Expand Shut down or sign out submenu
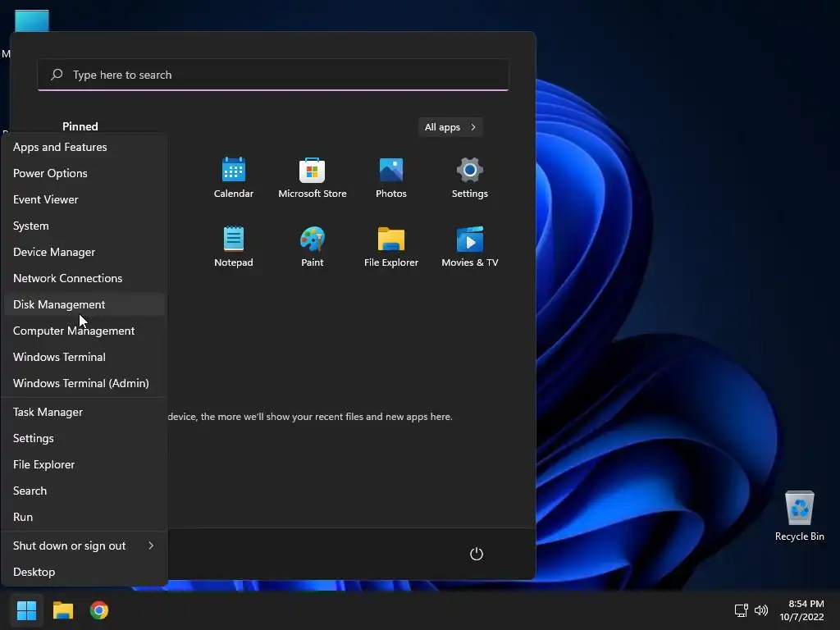Screen dimensions: 840x630 [x=84, y=546]
